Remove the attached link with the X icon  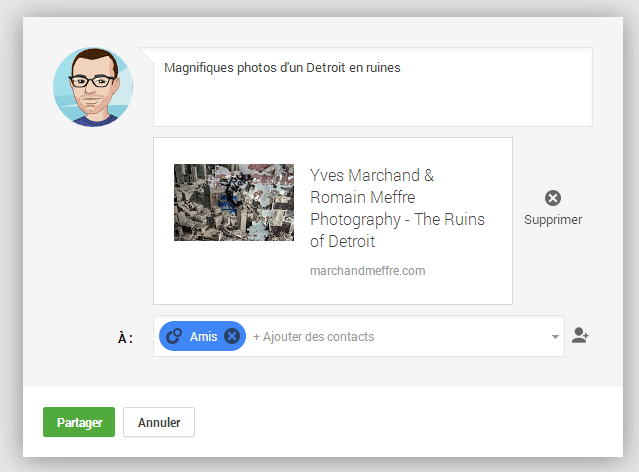(553, 198)
